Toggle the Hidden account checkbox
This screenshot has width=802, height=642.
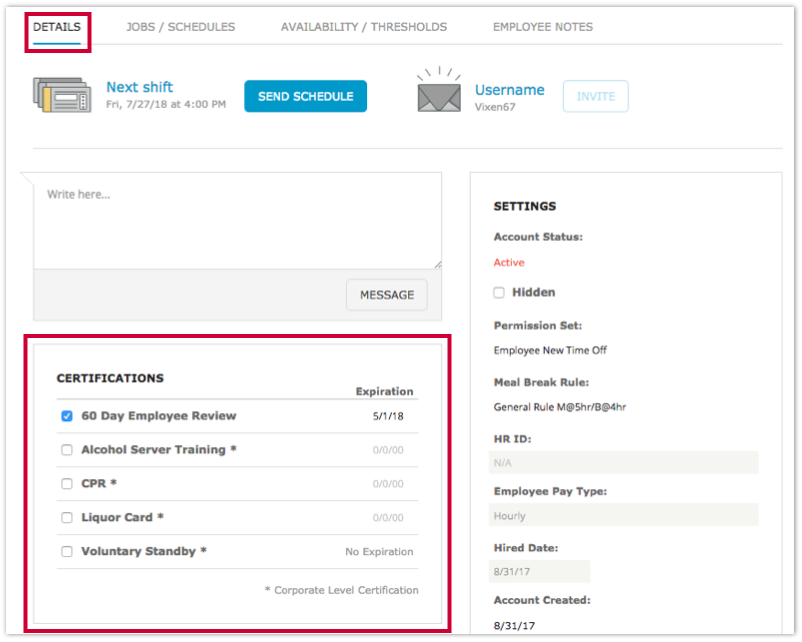click(x=499, y=293)
